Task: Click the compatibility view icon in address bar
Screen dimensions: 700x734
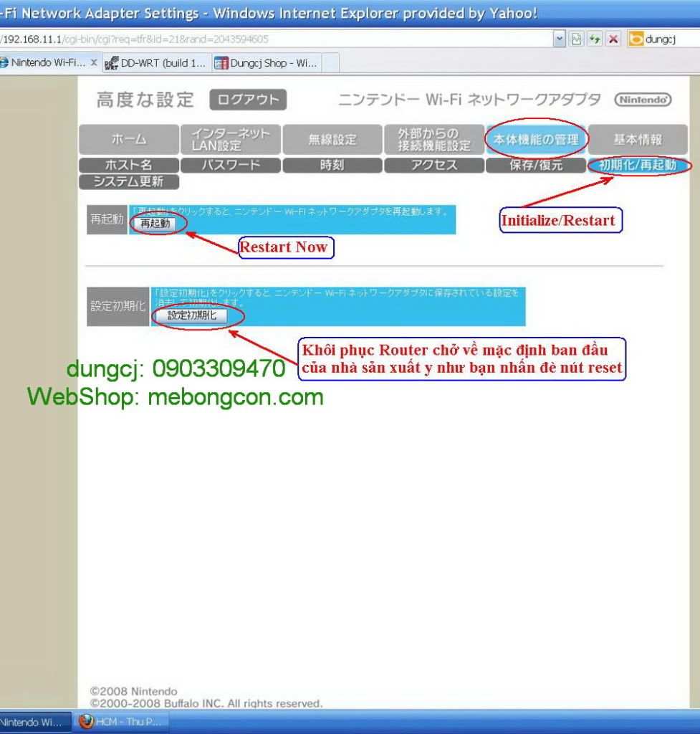Action: point(577,39)
